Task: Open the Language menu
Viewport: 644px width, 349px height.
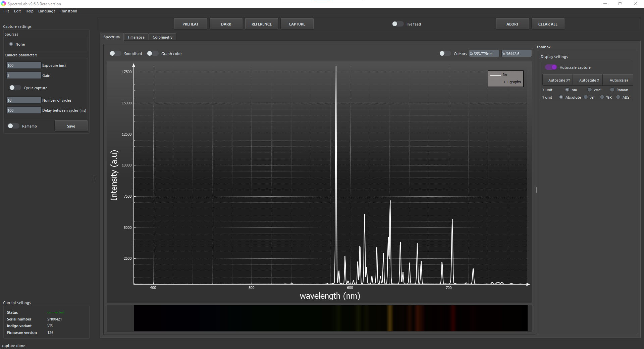Action: 47,11
